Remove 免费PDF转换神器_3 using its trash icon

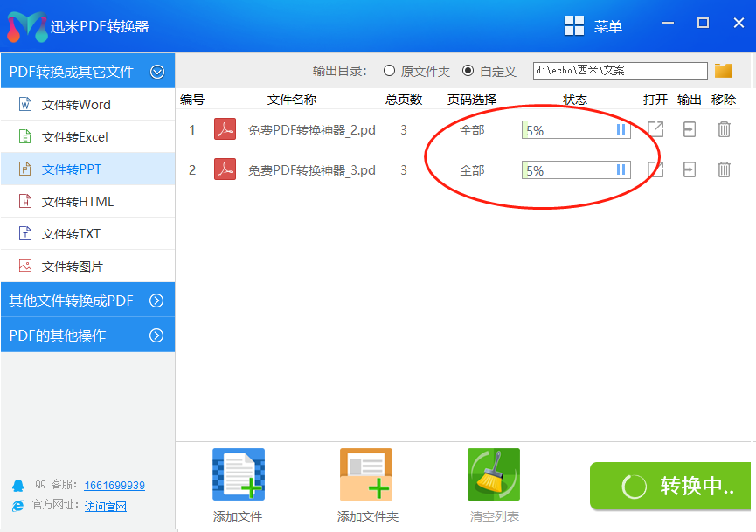click(x=724, y=169)
